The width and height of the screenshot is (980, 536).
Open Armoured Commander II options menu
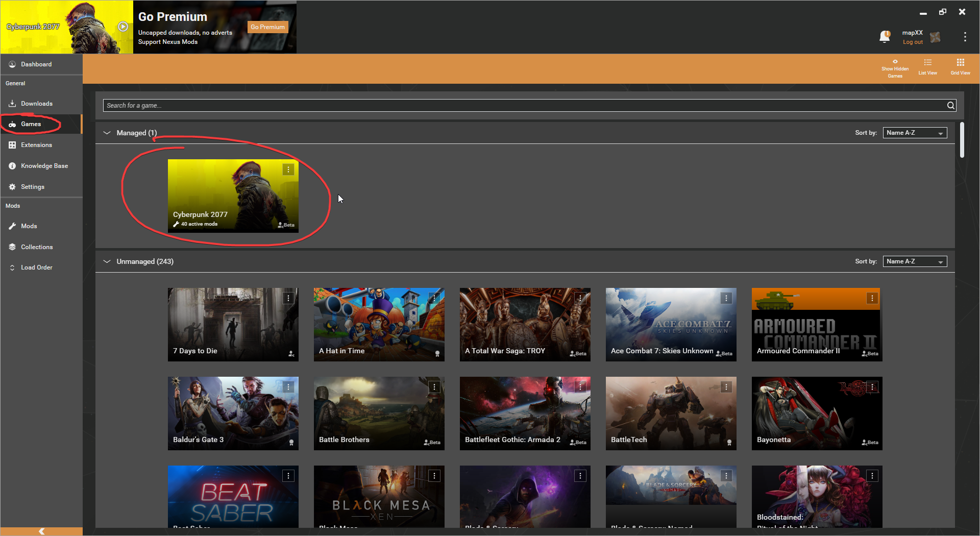(x=872, y=298)
